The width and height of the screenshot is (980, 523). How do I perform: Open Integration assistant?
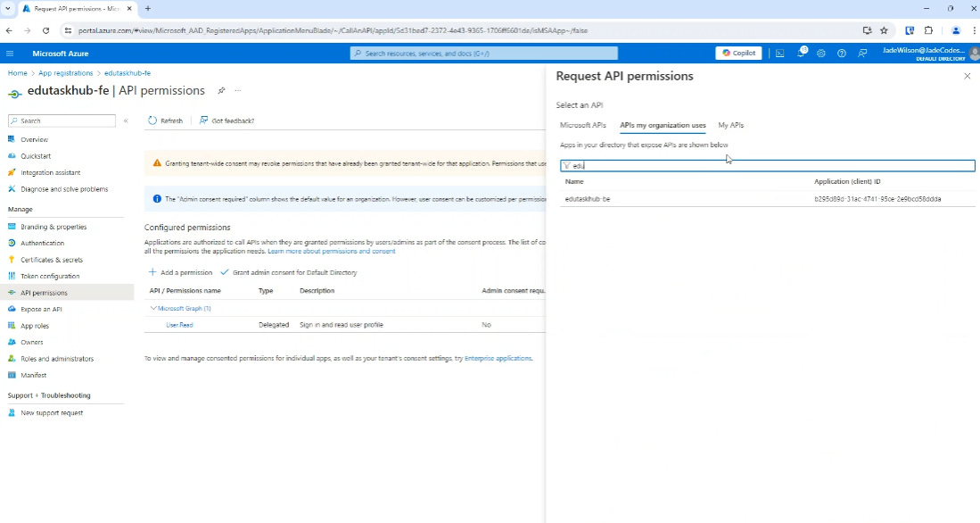[51, 172]
